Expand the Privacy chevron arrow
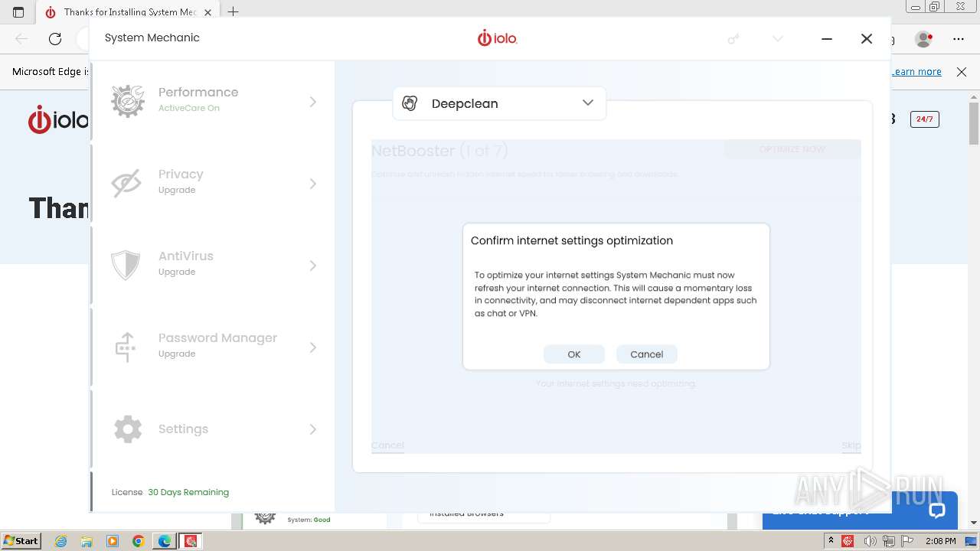Screen dimensions: 980x551 pyautogui.click(x=312, y=184)
